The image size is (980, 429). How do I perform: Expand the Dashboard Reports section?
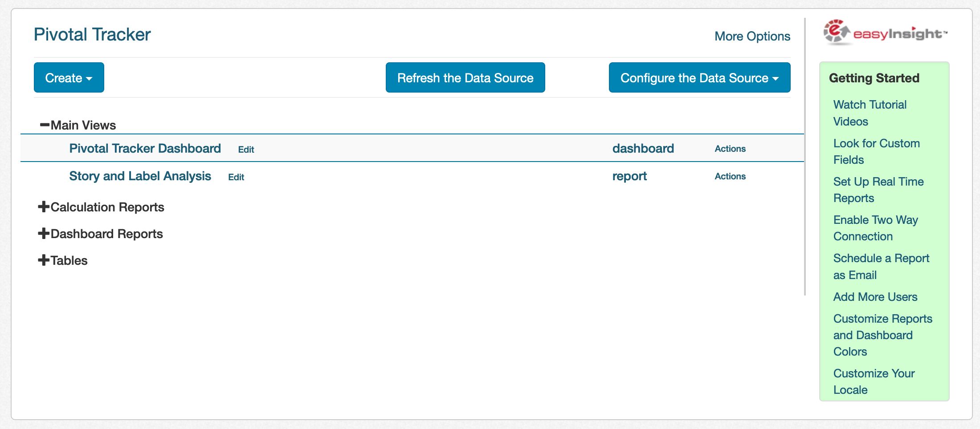(x=44, y=234)
